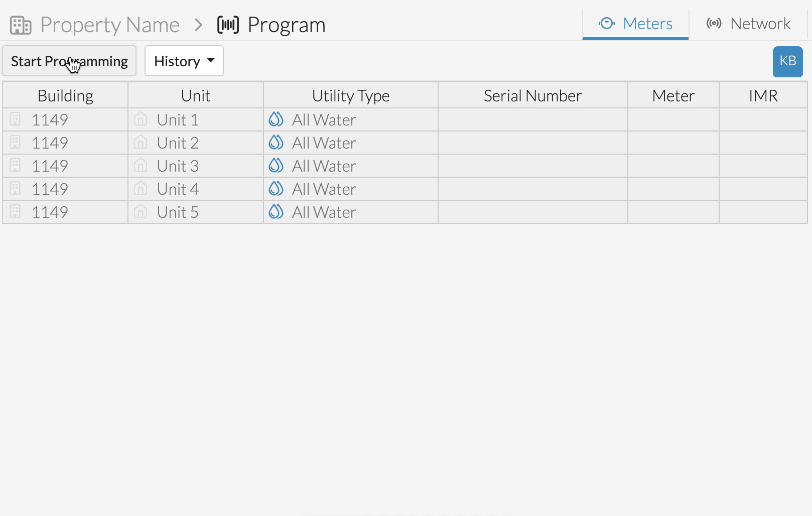This screenshot has height=516, width=812.
Task: Click the house icon beside Unit 4
Action: click(141, 189)
